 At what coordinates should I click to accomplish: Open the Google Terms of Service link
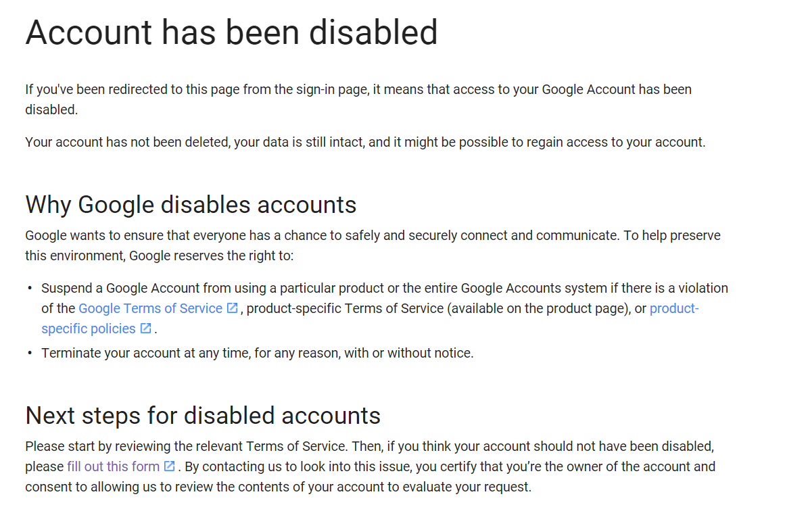pos(150,308)
